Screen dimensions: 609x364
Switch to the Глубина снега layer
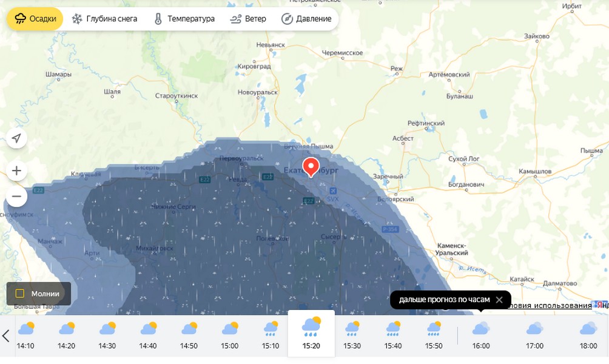(104, 19)
